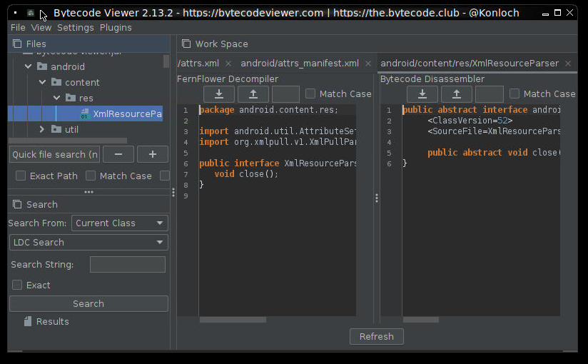The height and width of the screenshot is (364, 588).
Task: Click search-up arrow in Bytecode Disassembler pane
Action: coord(457,93)
